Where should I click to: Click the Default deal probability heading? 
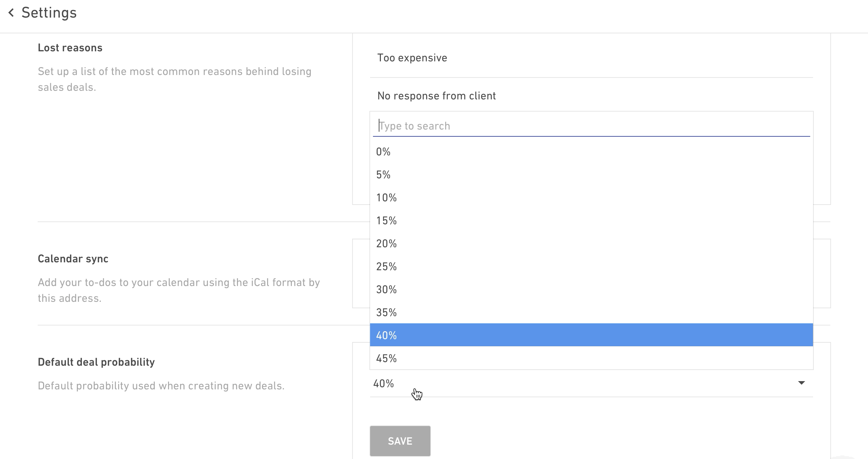click(x=96, y=362)
